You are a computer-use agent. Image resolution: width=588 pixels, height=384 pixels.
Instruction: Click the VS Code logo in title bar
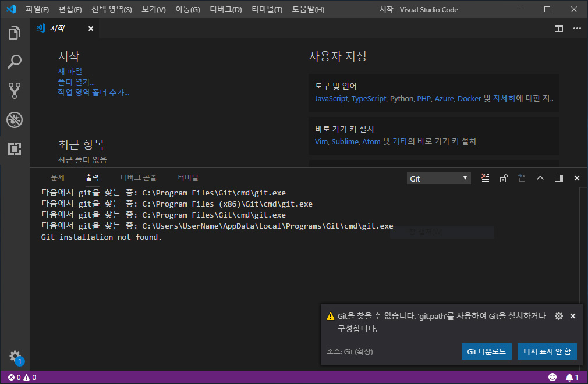(x=11, y=9)
